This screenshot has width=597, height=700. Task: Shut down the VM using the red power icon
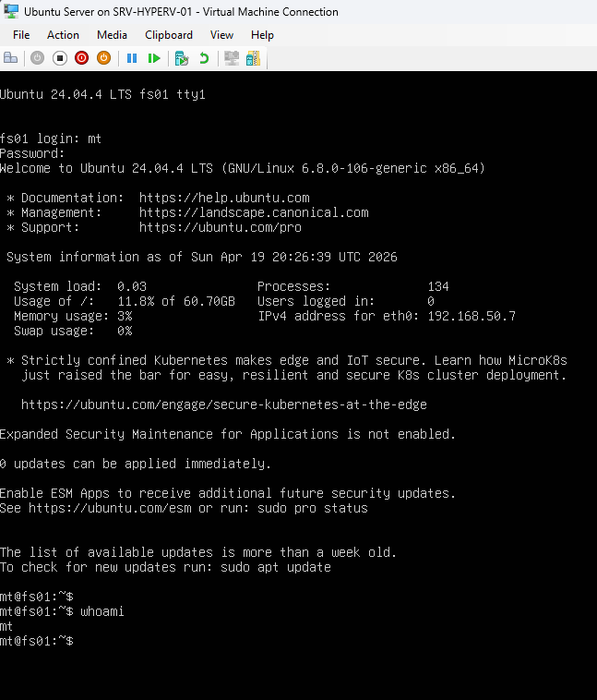coord(81,58)
